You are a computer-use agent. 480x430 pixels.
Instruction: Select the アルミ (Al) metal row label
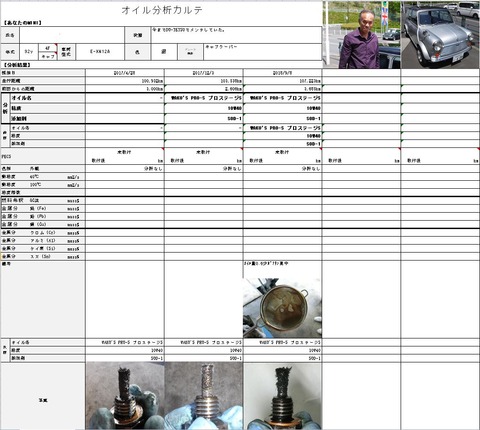pos(43,241)
